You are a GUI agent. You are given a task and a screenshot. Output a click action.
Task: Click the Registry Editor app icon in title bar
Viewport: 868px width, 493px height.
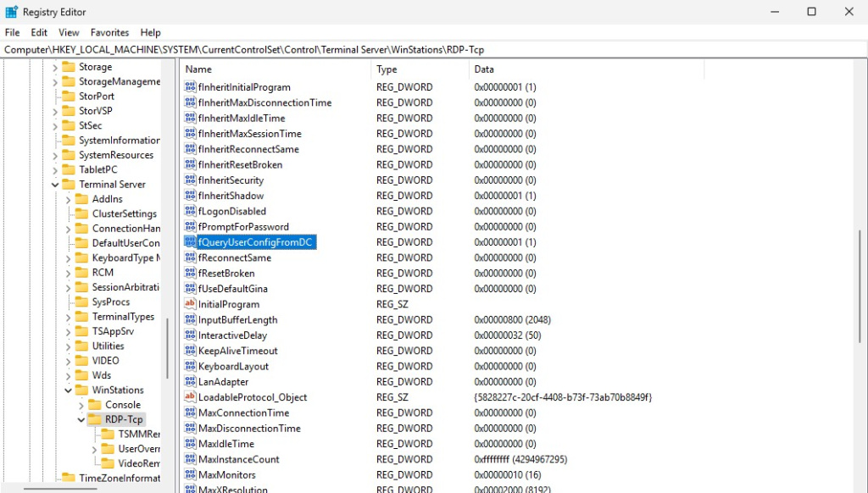(11, 12)
